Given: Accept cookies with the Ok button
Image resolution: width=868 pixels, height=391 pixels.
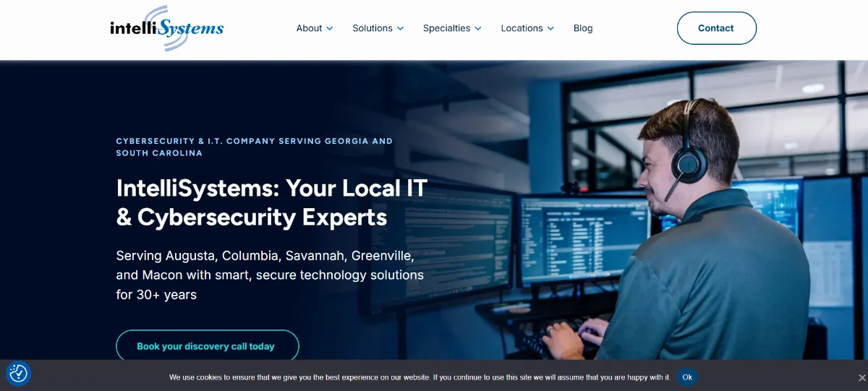Looking at the screenshot, I should click(687, 377).
